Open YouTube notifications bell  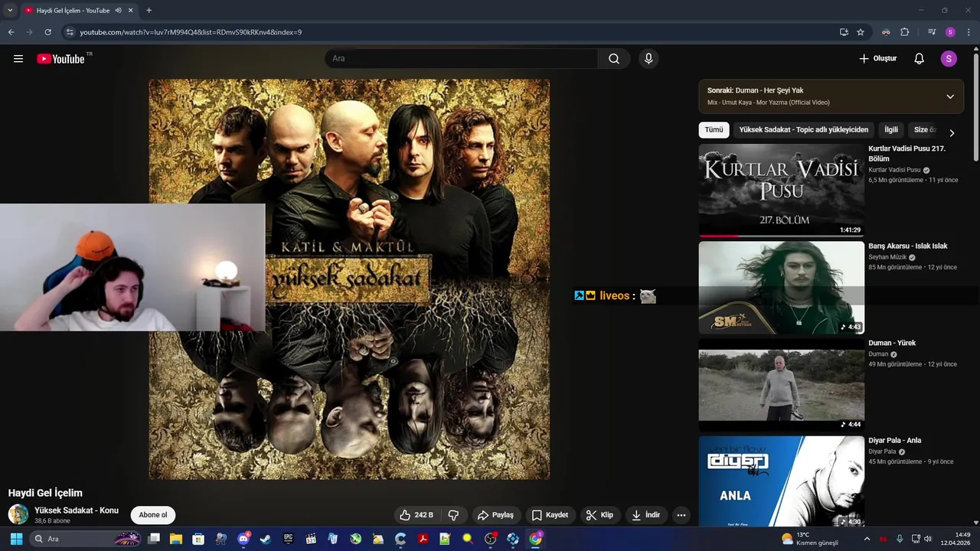tap(920, 59)
